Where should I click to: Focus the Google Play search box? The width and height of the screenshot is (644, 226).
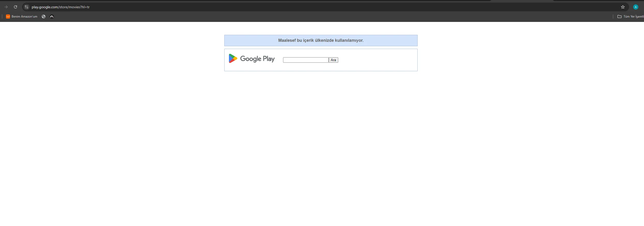click(306, 60)
